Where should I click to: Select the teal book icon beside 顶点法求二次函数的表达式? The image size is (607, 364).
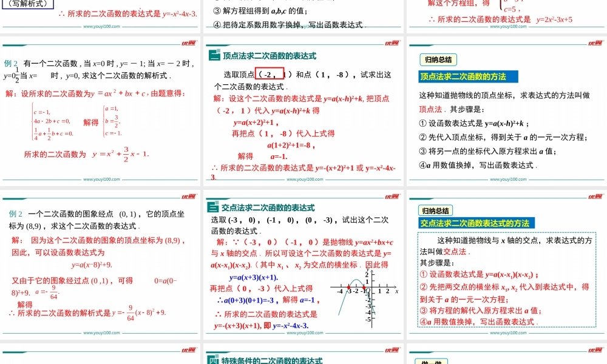(x=213, y=56)
